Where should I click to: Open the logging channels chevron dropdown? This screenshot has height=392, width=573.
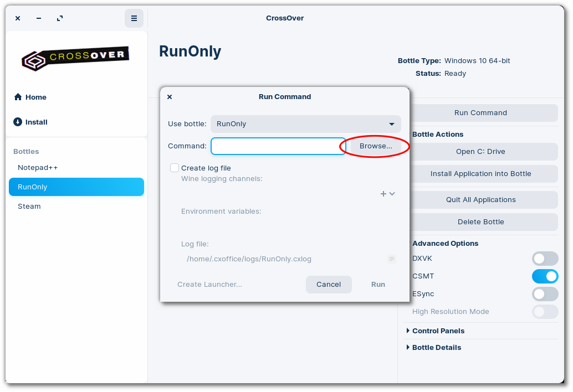392,194
